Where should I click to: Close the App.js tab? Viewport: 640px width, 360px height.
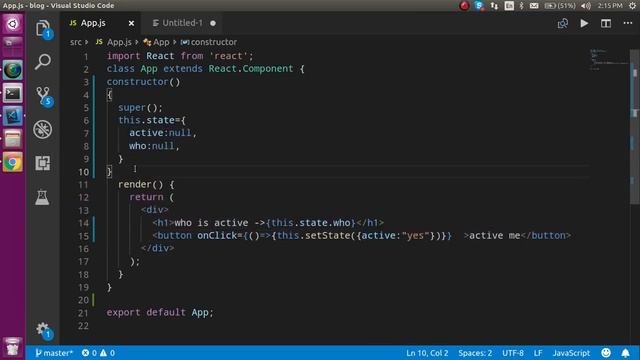pyautogui.click(x=131, y=23)
